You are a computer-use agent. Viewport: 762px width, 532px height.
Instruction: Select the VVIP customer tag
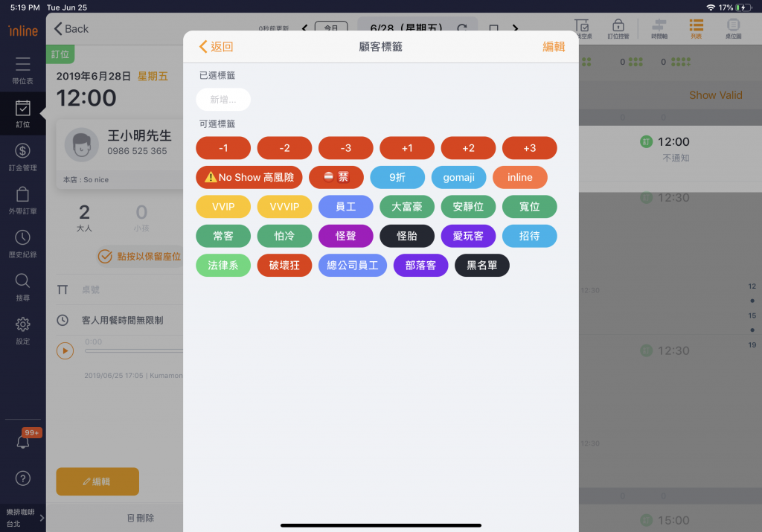[223, 206]
